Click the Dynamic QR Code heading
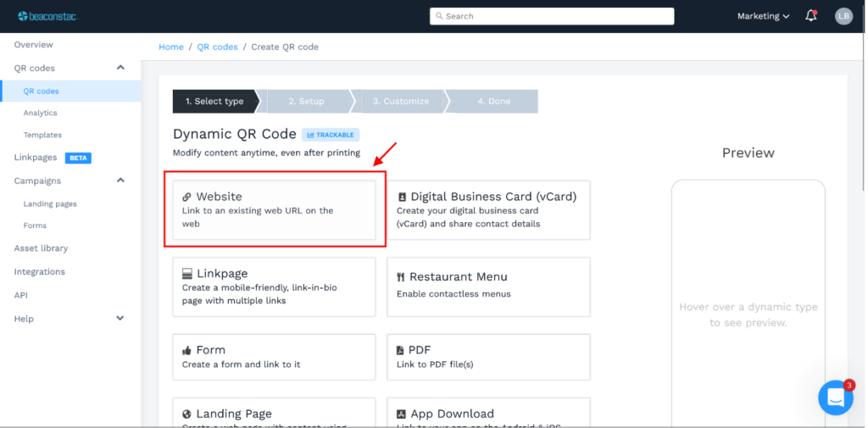The width and height of the screenshot is (868, 428). click(235, 135)
